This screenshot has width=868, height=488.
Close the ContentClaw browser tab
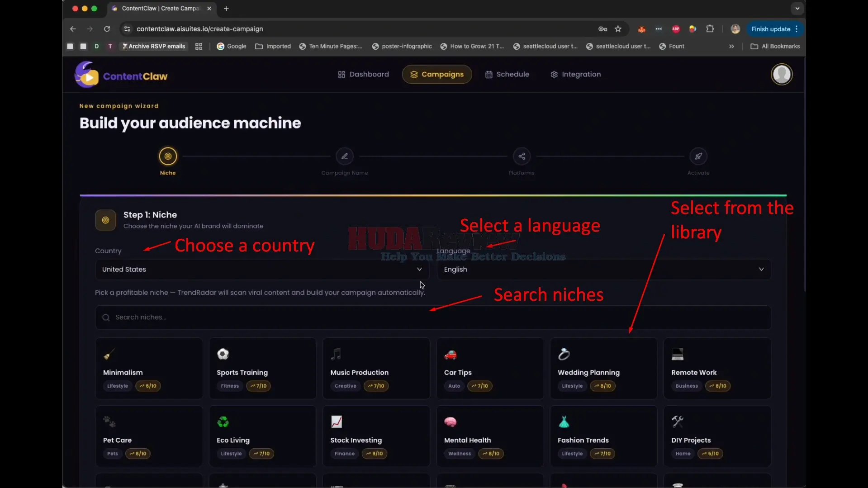(209, 9)
